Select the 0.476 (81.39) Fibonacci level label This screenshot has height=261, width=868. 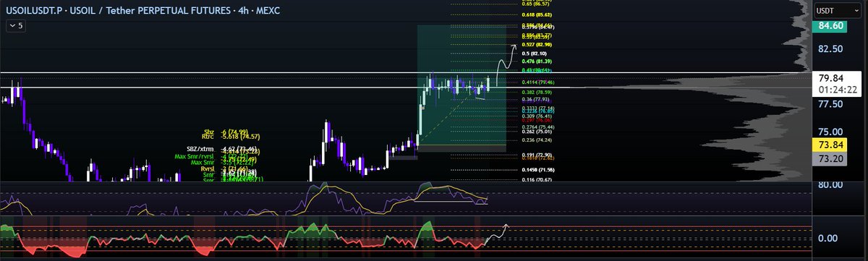(537, 62)
